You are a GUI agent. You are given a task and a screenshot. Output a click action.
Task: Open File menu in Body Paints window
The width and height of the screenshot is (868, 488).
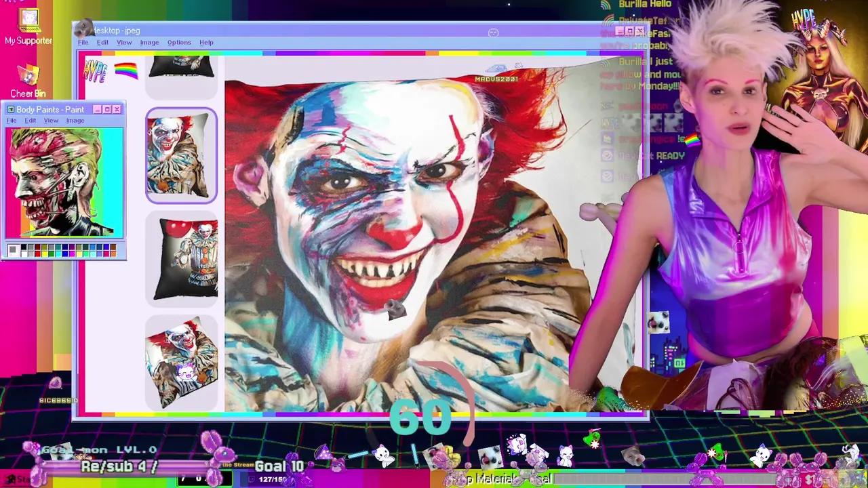tap(12, 121)
